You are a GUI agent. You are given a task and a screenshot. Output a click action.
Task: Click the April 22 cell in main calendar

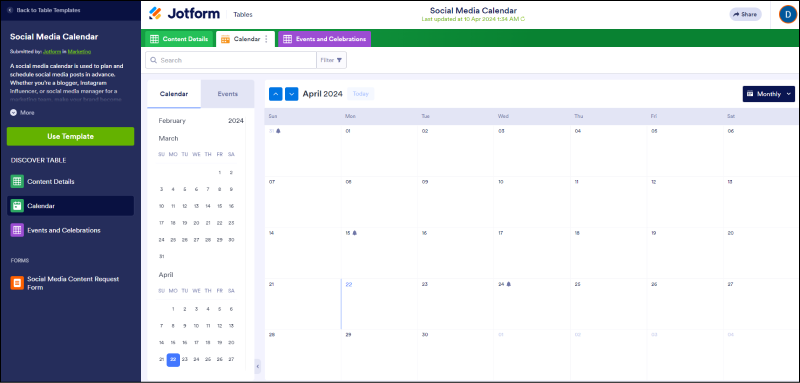(379, 304)
